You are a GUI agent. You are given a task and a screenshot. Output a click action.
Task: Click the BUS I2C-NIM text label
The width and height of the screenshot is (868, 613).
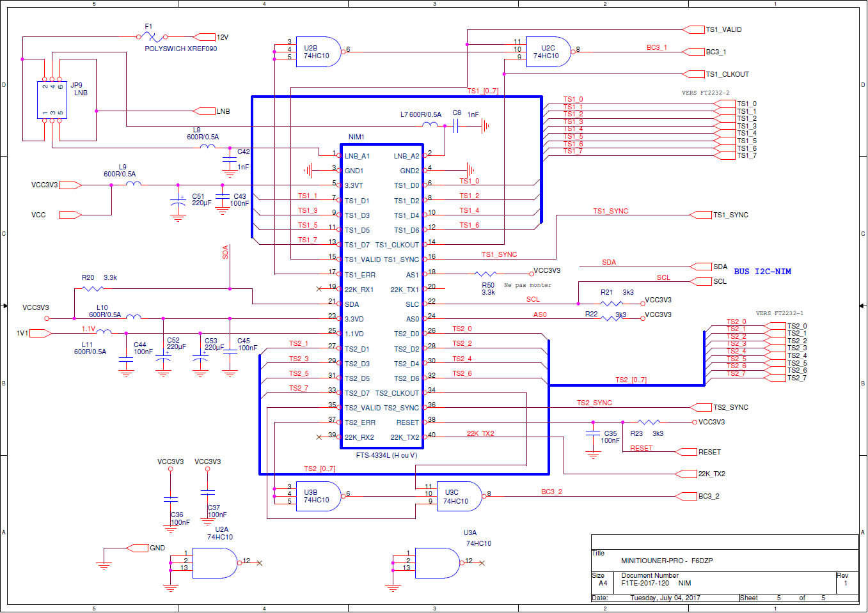tap(762, 272)
